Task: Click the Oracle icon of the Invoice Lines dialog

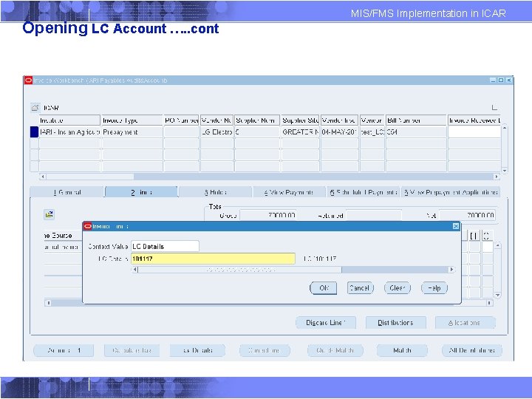Action: (87, 226)
